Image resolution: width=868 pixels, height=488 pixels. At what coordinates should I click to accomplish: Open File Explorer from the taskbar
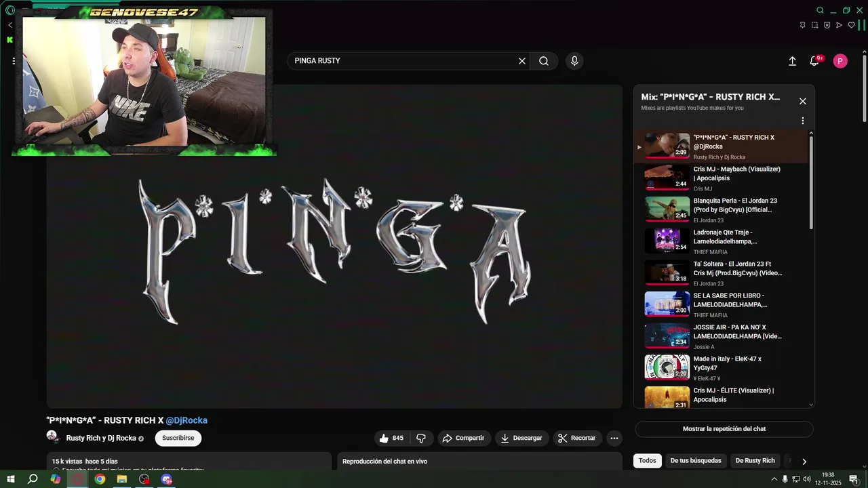122,479
